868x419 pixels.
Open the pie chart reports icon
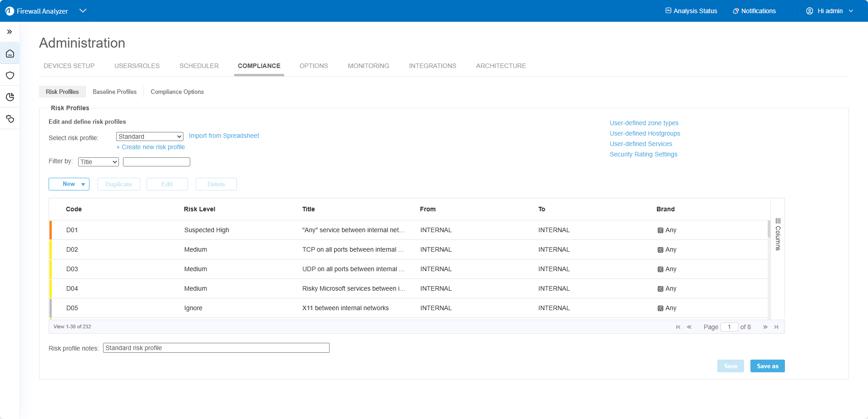pos(10,97)
